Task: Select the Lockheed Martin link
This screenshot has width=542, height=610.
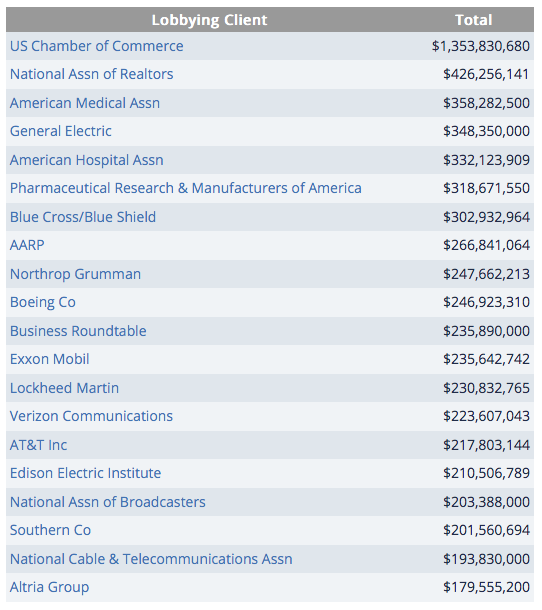Action: (64, 388)
